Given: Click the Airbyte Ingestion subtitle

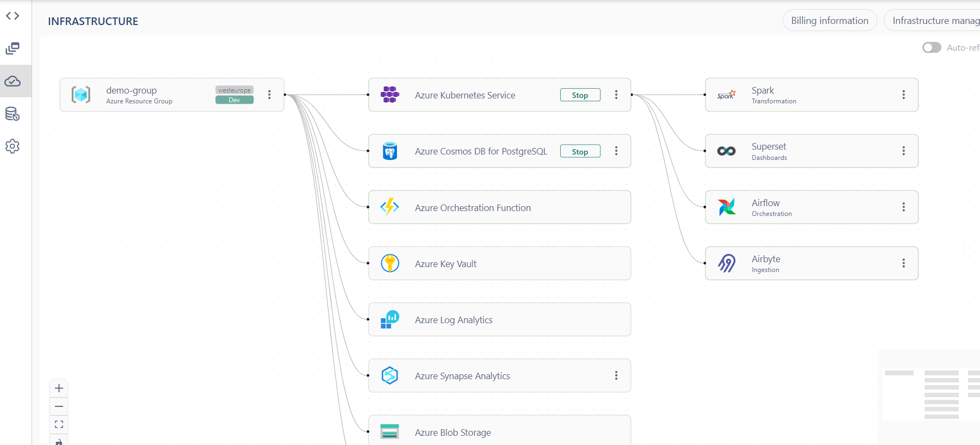Looking at the screenshot, I should (765, 270).
